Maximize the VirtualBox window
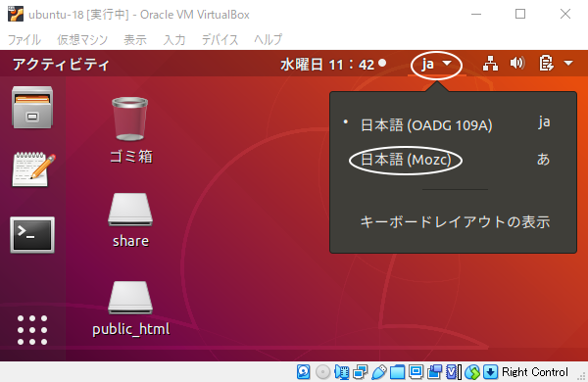 (520, 15)
